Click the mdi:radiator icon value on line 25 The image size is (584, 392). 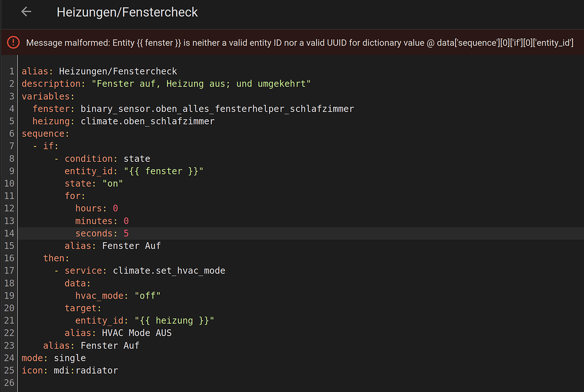[86, 370]
